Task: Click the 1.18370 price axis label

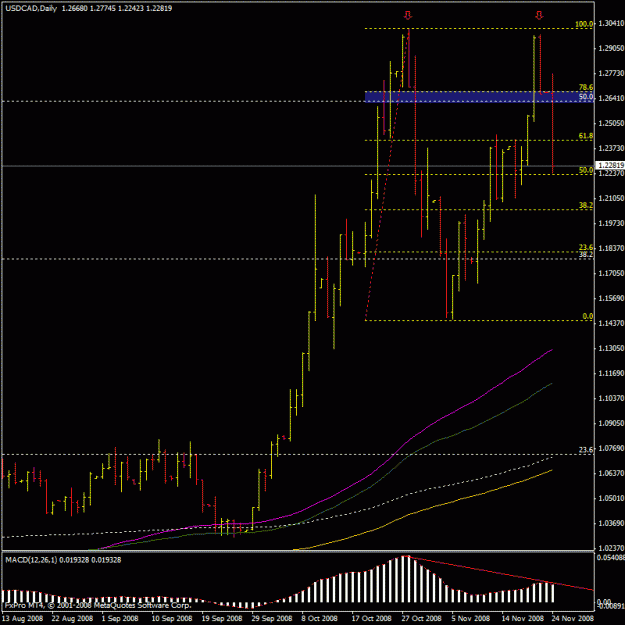Action: pos(611,248)
